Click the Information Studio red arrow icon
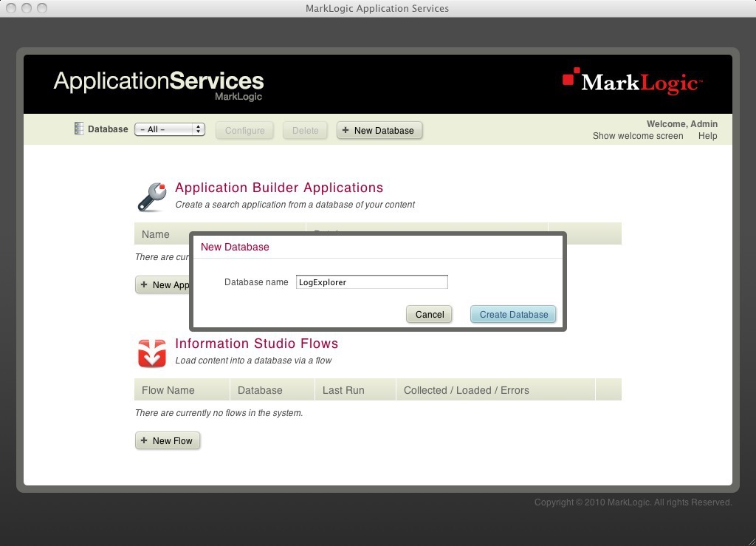The height and width of the screenshot is (546, 756). point(152,353)
